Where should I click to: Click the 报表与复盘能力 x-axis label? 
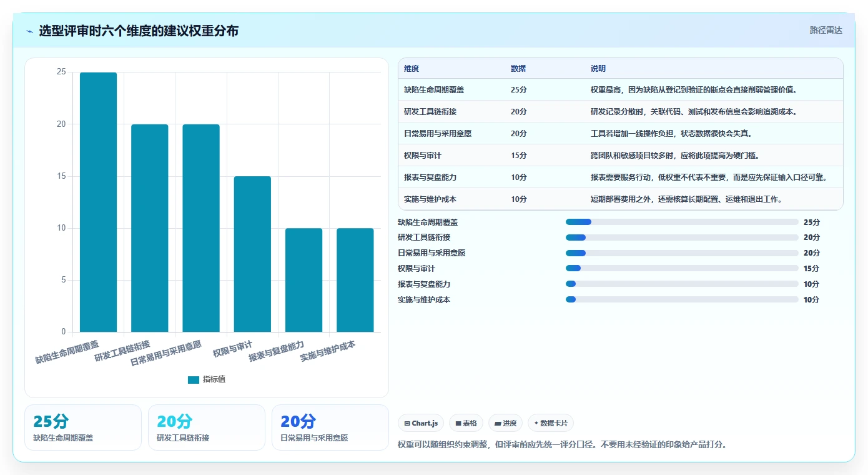(277, 351)
